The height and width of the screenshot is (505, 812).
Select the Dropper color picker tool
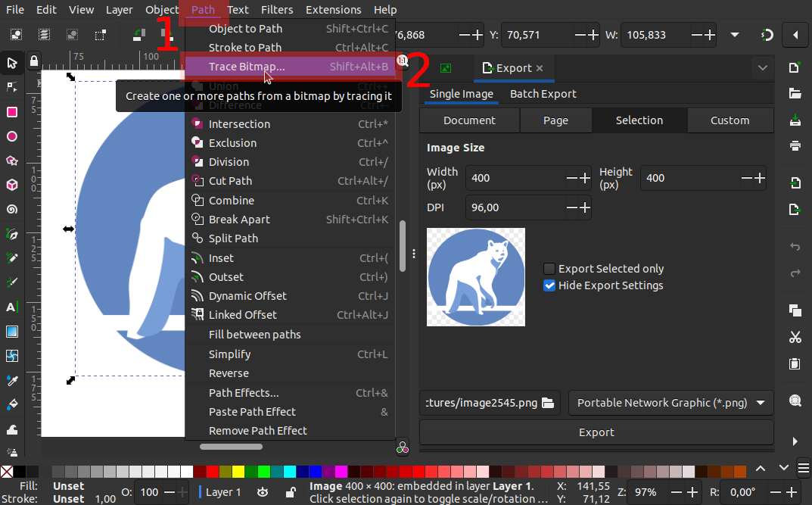(x=12, y=381)
